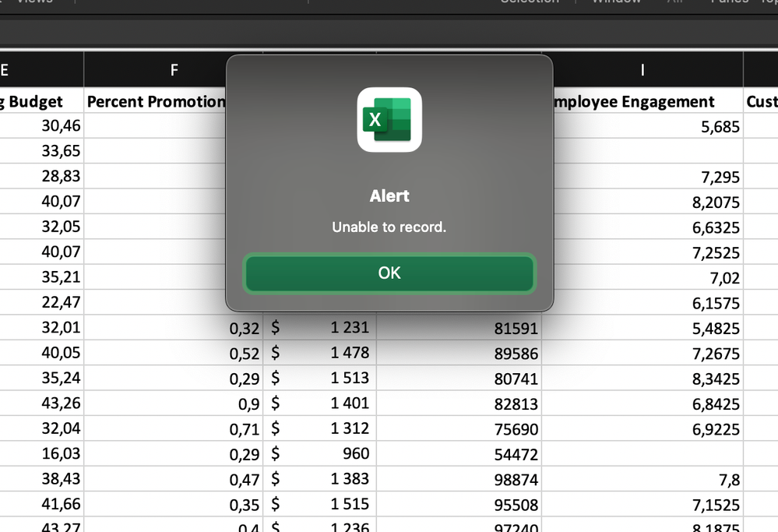The image size is (778, 532).
Task: Click the cell containing 89586
Action: click(x=459, y=353)
